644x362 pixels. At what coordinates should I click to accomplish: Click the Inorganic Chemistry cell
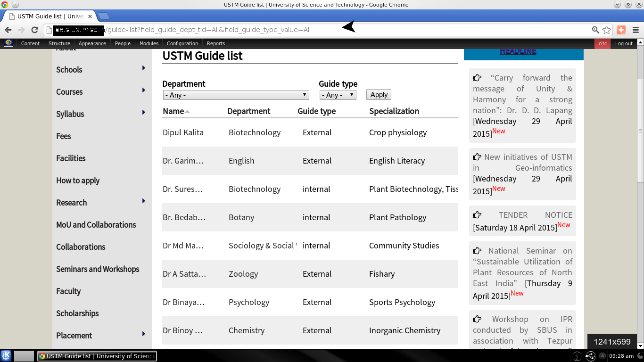pyautogui.click(x=405, y=330)
